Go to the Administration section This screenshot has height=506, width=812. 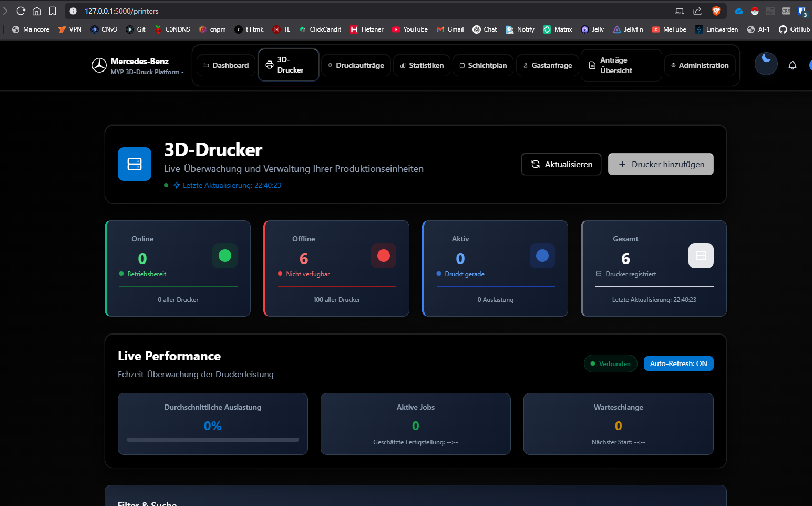coord(700,65)
